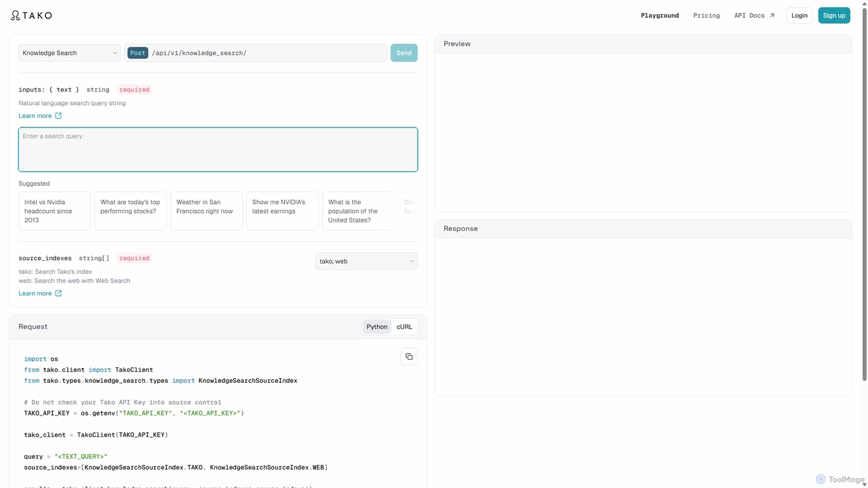Go to the Playground page
The height and width of the screenshot is (488, 868).
(660, 16)
